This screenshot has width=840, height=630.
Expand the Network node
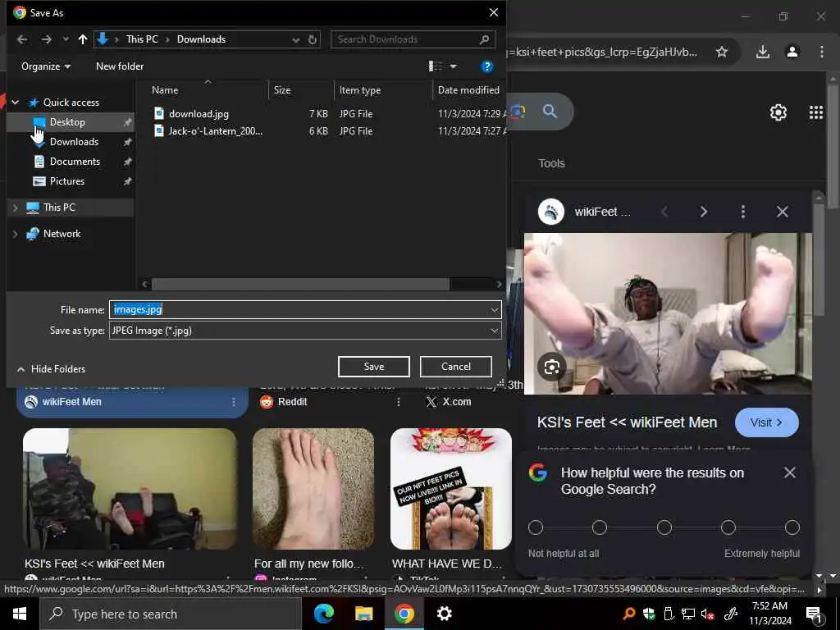(x=15, y=234)
